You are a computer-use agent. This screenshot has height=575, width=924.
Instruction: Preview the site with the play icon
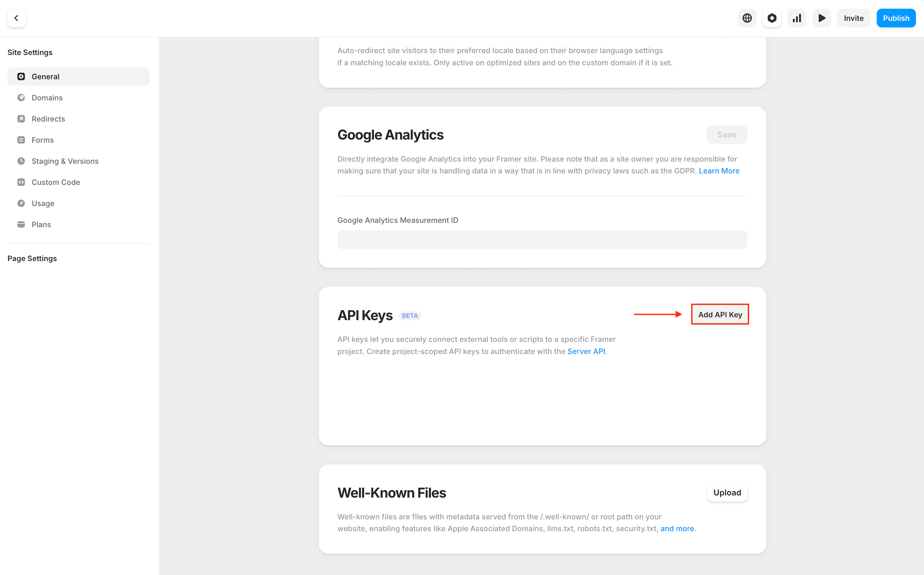(821, 18)
